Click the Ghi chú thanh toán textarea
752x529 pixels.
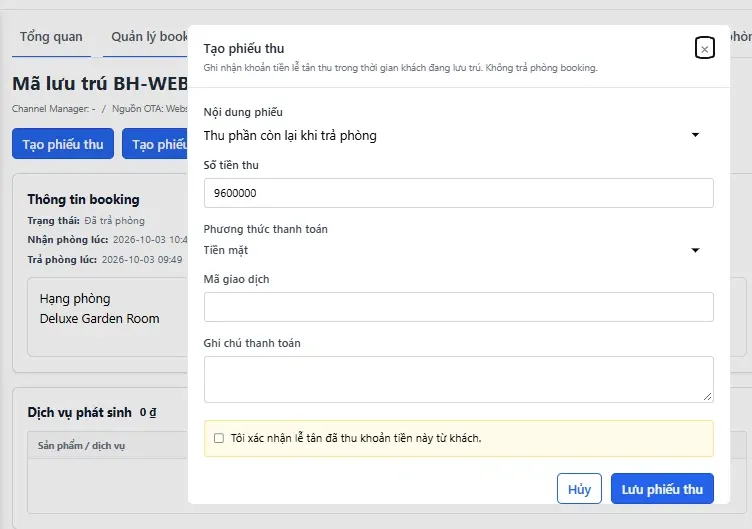coord(458,379)
